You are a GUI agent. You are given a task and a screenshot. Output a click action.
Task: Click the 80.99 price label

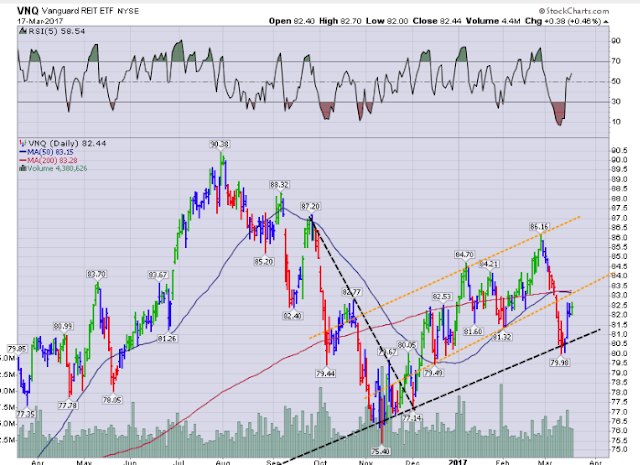click(x=63, y=327)
